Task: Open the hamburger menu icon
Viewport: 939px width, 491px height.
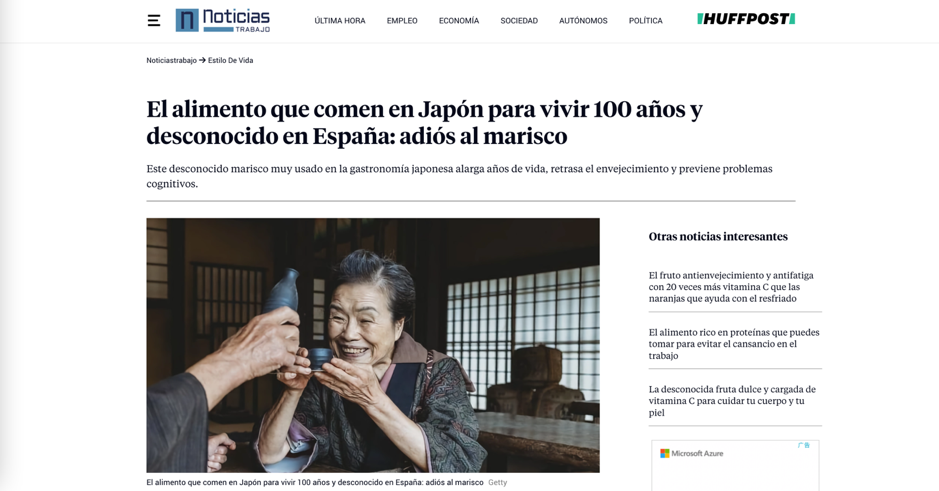Action: [x=153, y=20]
